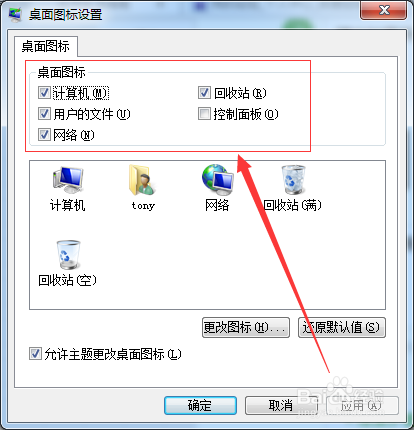The image size is (414, 430).
Task: Select the 网络 network globe icon
Action: tap(217, 180)
